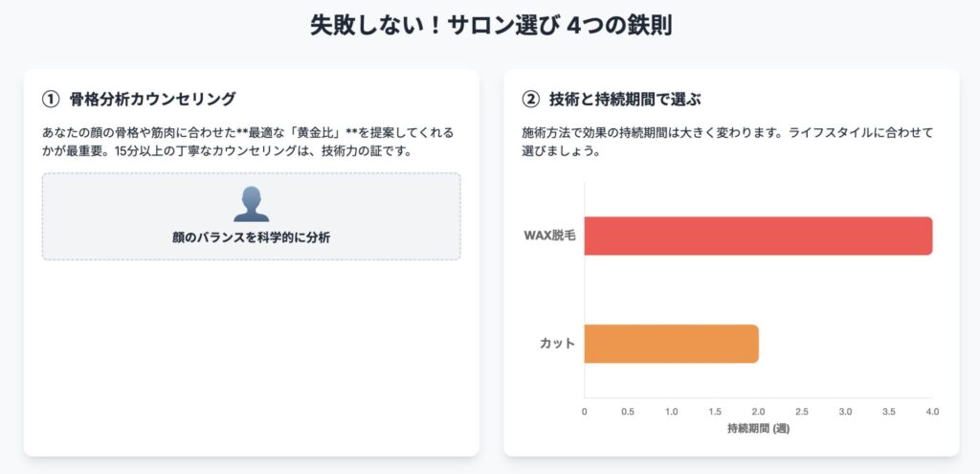Click the person silhouette icon
This screenshot has width=980, height=474.
pyautogui.click(x=252, y=204)
